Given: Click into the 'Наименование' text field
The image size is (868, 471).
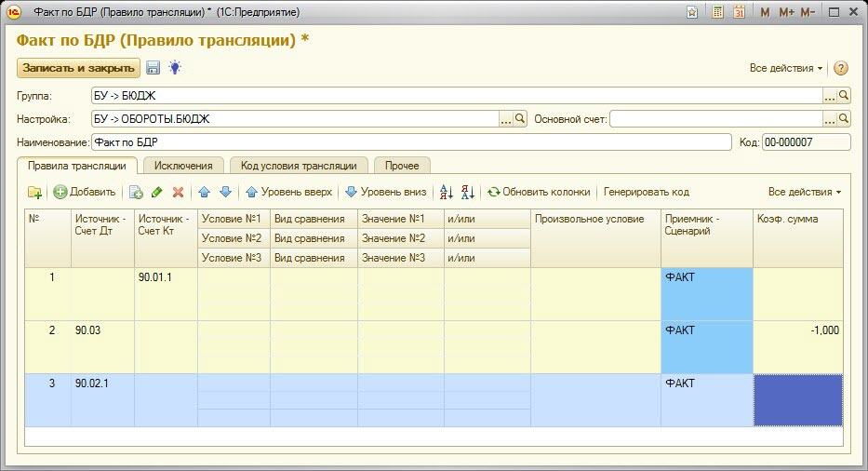Looking at the screenshot, I should [x=409, y=142].
